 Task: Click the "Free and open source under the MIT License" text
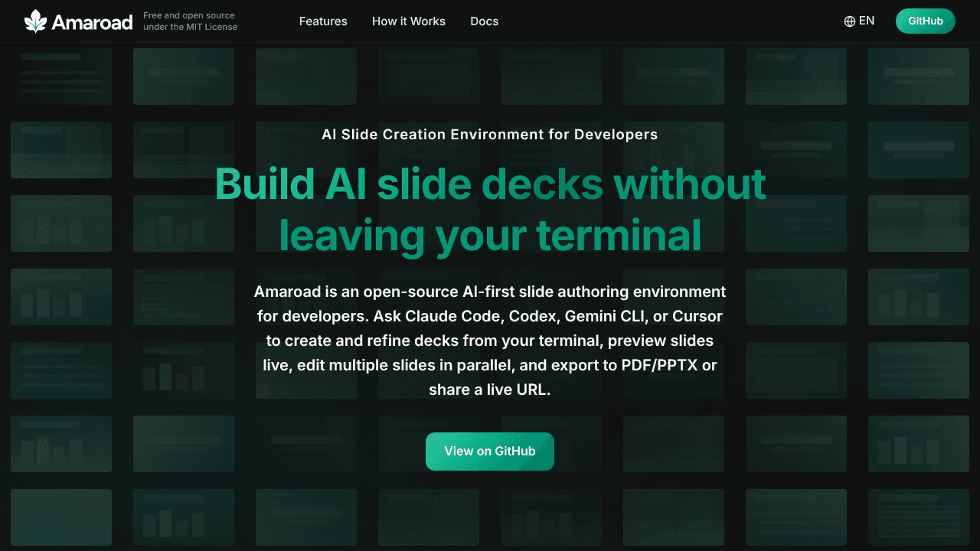pos(191,21)
